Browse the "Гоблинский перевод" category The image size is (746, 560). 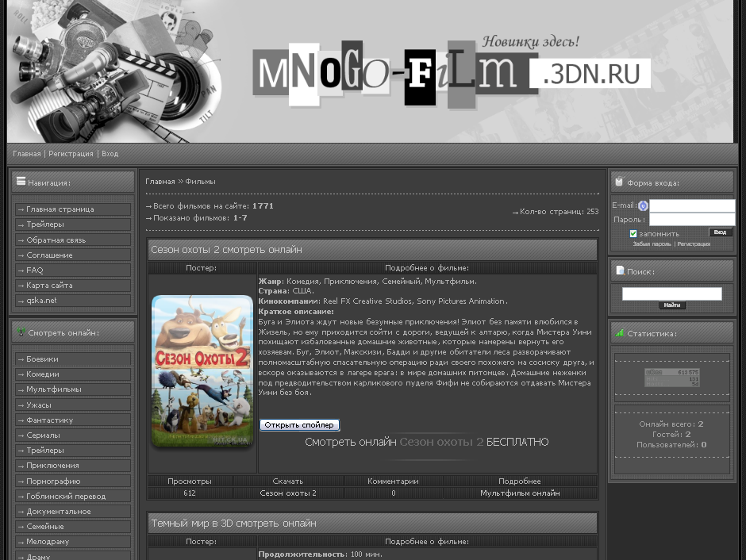[x=73, y=497]
